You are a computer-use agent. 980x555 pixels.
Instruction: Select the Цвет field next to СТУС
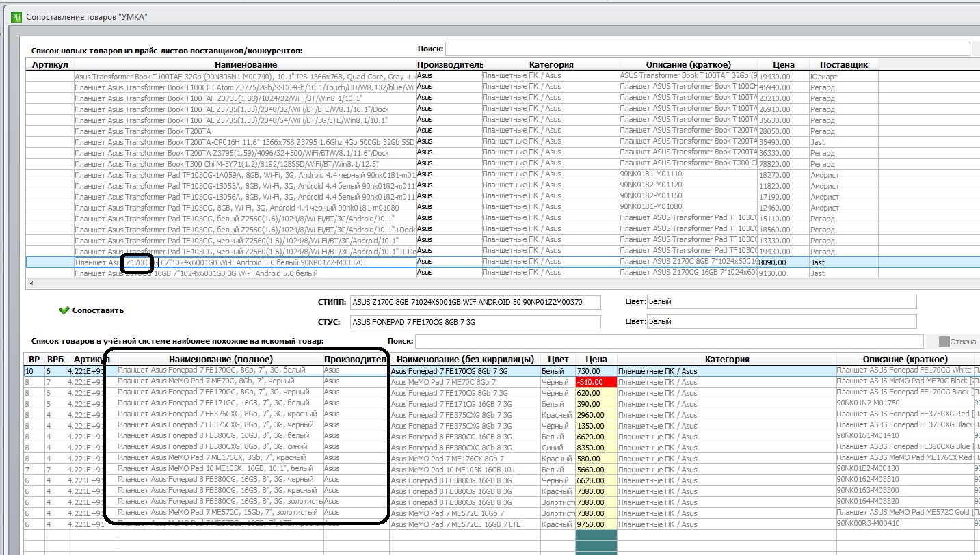(x=781, y=321)
